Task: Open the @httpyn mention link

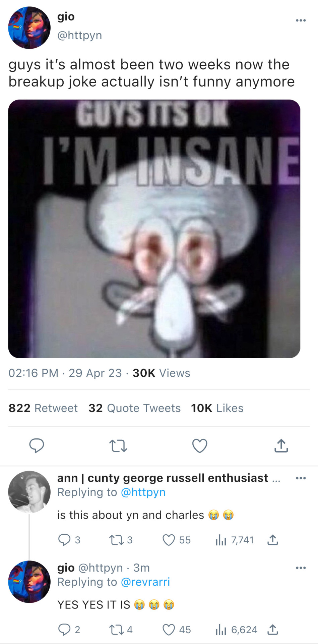Action: 143,492
